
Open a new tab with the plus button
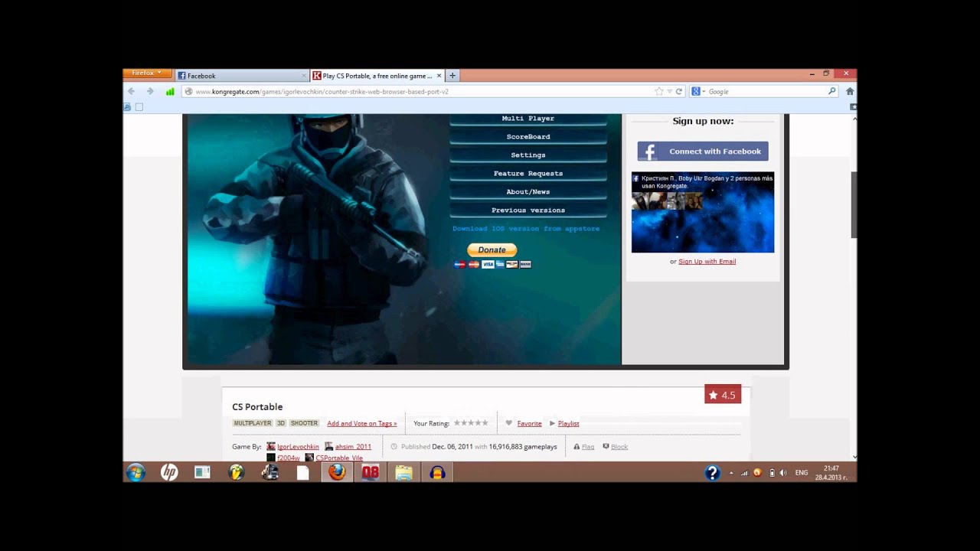click(452, 75)
